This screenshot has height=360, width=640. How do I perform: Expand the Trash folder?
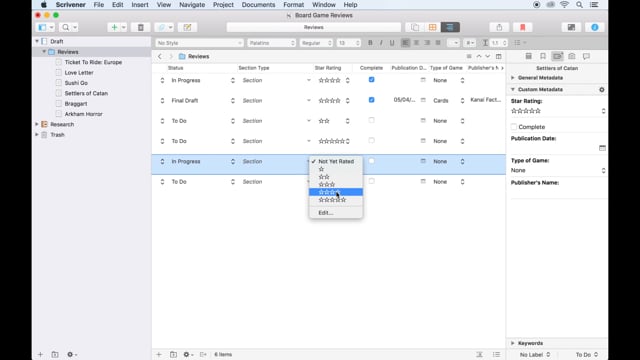point(37,135)
